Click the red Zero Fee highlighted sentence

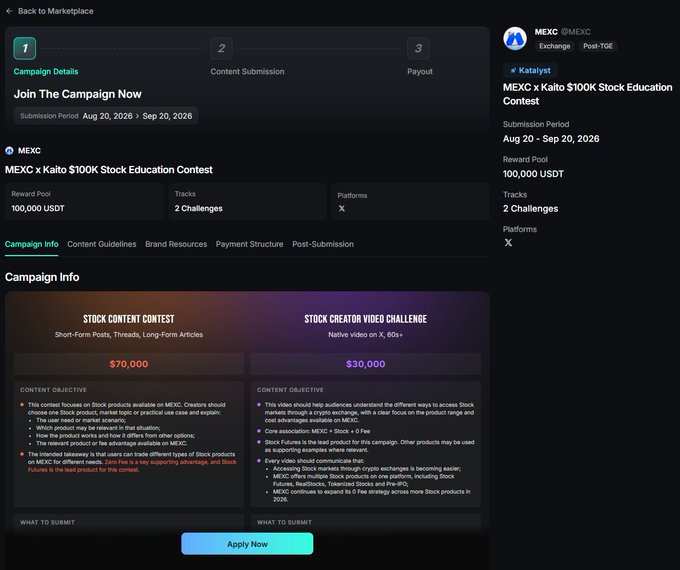(132, 466)
